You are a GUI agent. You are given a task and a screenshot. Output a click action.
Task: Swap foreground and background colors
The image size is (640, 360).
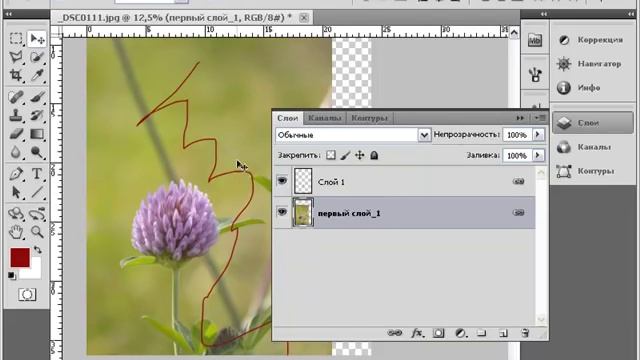coord(38,249)
